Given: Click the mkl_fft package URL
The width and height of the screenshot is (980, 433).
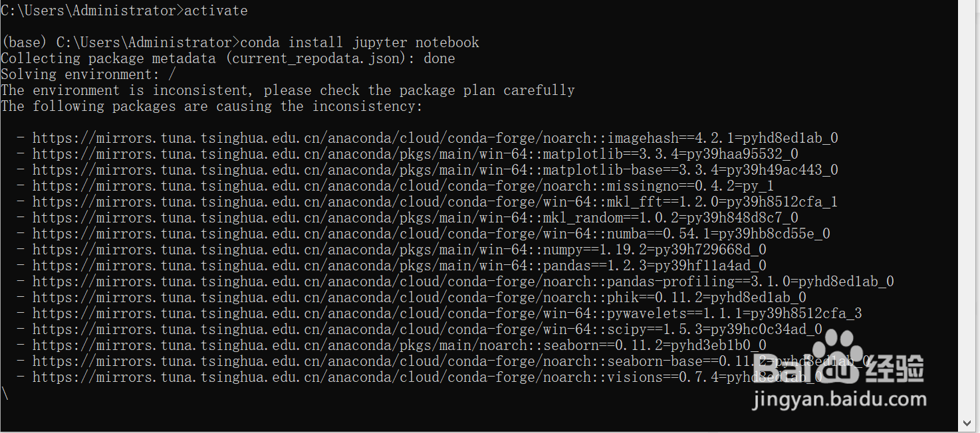Looking at the screenshot, I should [x=435, y=202].
